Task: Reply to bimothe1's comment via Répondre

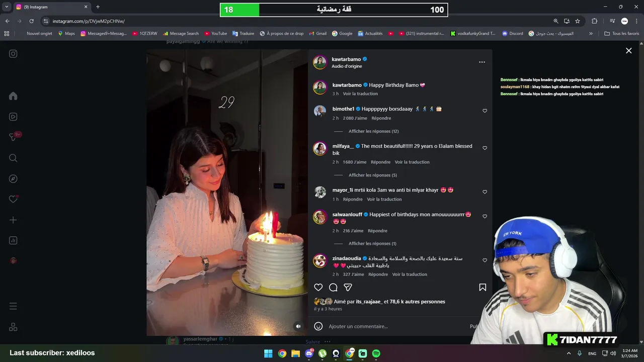Action: click(381, 118)
